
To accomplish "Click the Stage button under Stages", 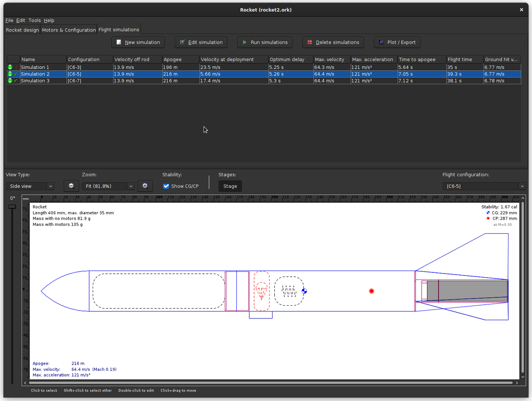I will tap(230, 186).
